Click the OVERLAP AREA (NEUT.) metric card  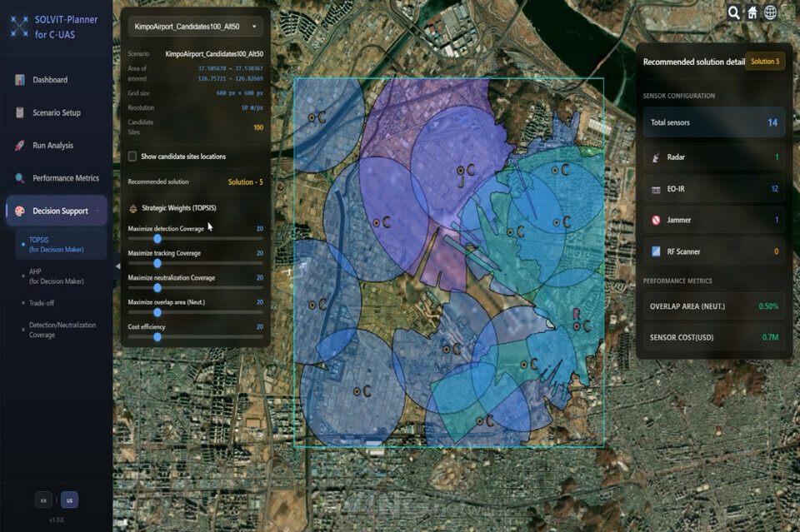click(714, 306)
